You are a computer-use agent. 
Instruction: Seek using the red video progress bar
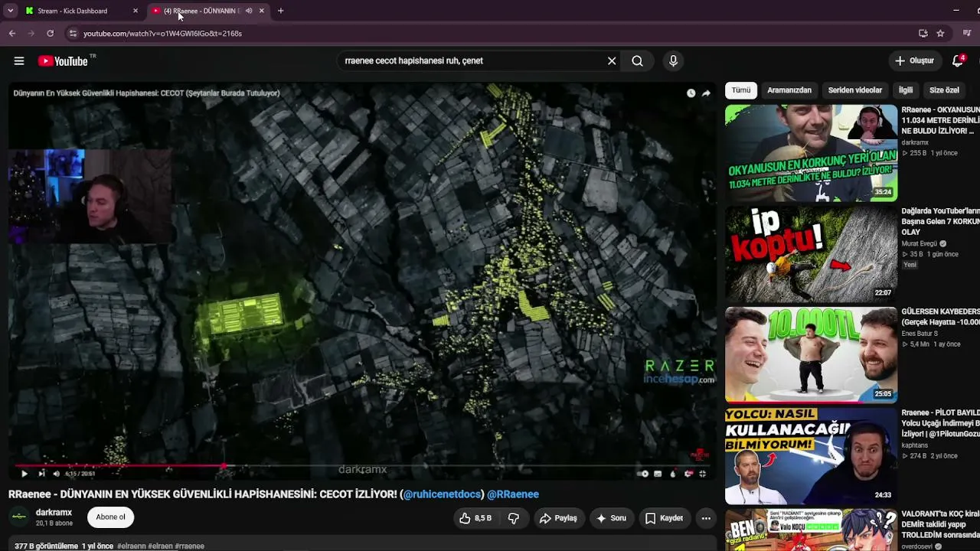click(x=363, y=465)
